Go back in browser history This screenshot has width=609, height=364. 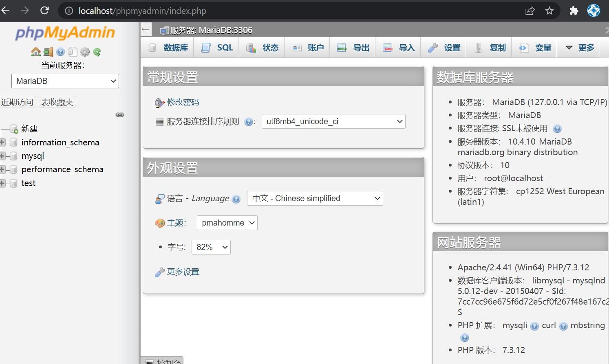[5, 11]
